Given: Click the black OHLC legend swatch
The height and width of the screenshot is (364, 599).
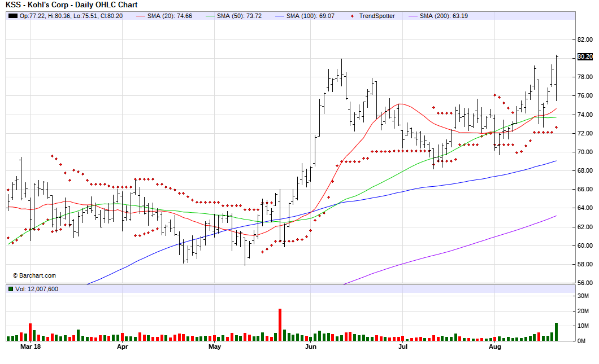Looking at the screenshot, I should coord(13,16).
